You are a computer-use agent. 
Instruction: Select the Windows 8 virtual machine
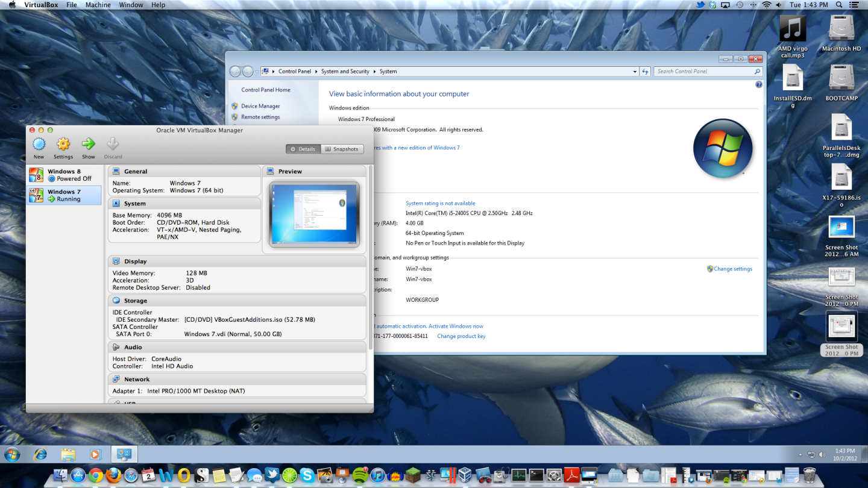coord(64,174)
